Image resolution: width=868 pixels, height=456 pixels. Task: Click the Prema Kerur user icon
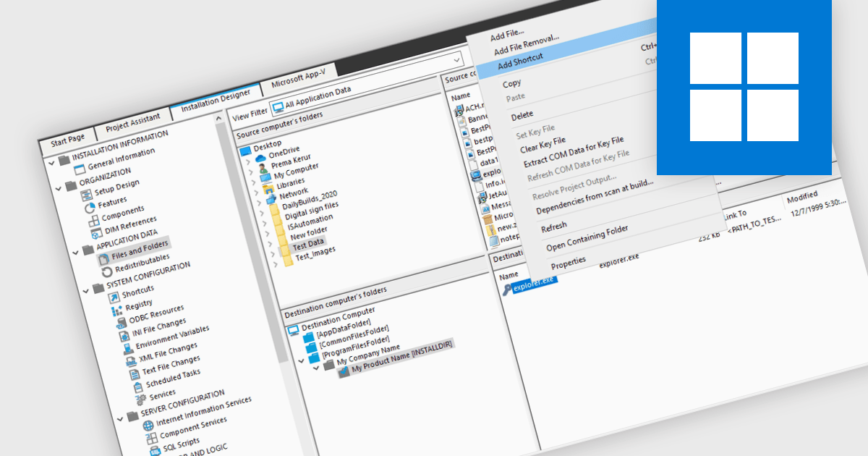pyautogui.click(x=263, y=167)
